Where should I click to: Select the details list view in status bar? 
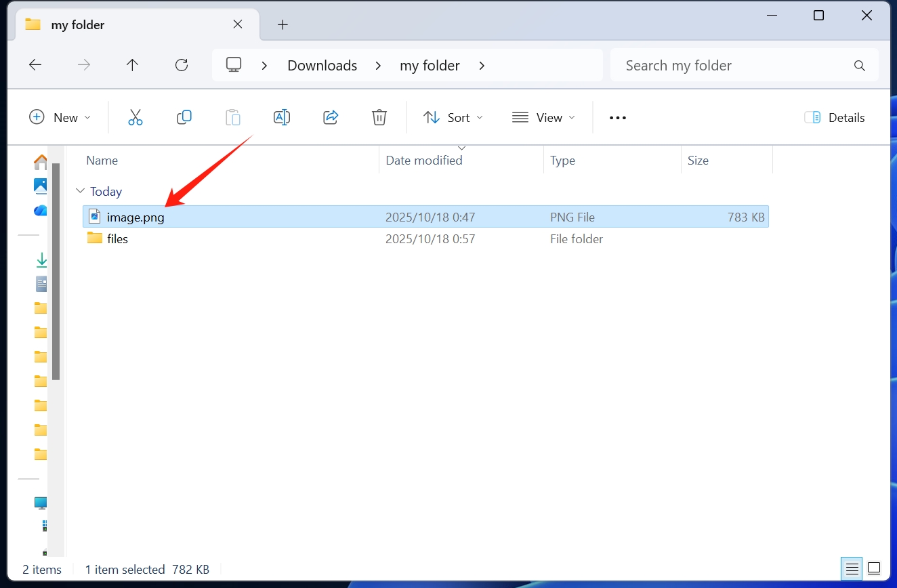pyautogui.click(x=852, y=568)
